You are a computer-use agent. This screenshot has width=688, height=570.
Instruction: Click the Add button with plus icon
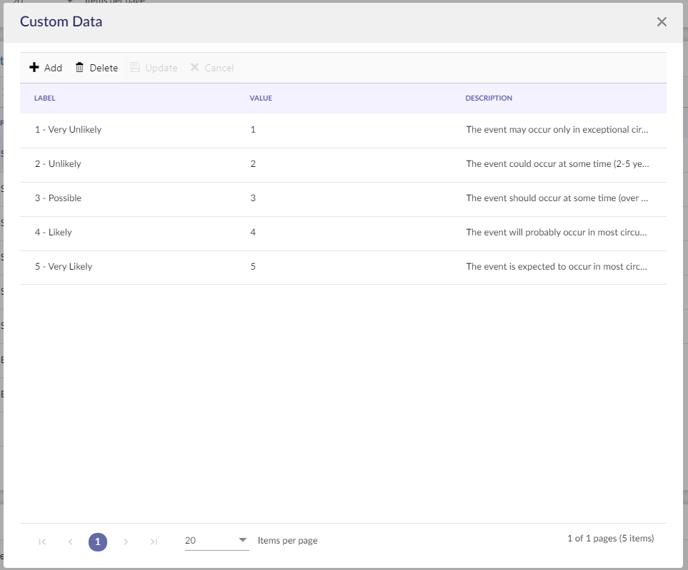[45, 68]
